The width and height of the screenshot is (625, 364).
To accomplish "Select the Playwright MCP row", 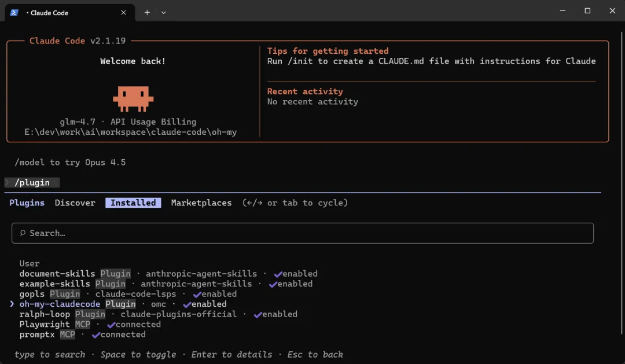I will point(90,324).
